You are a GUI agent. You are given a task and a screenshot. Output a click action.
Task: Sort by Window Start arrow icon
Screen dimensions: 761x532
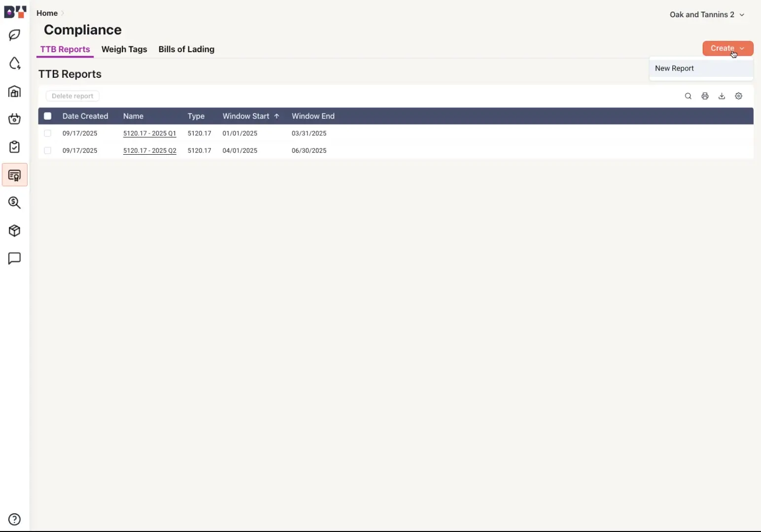pos(277,116)
